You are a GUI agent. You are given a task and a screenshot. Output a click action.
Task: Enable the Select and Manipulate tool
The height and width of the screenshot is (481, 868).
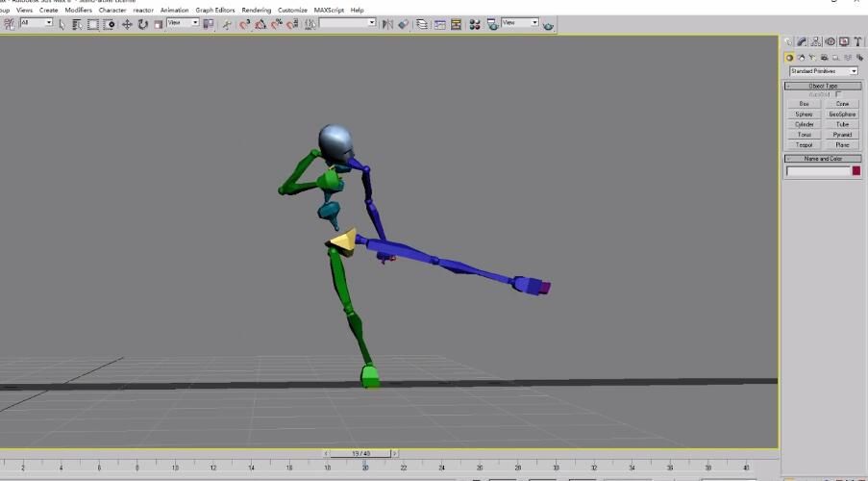(x=226, y=24)
